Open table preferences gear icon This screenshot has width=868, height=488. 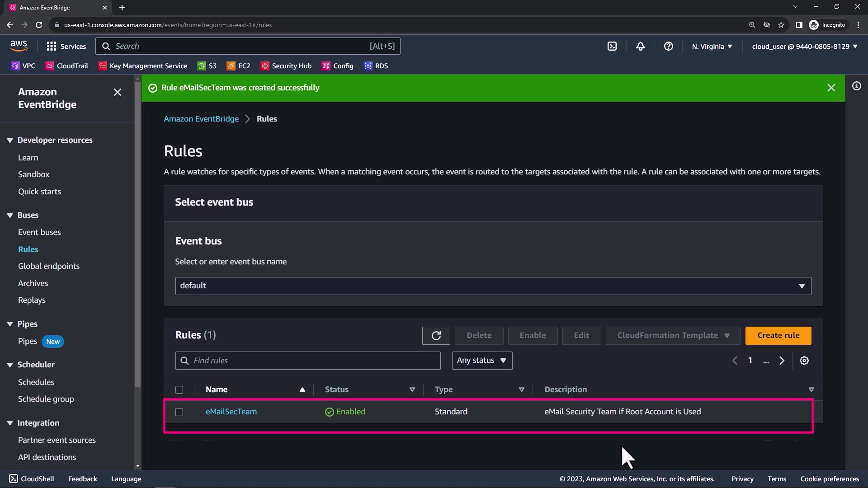804,361
